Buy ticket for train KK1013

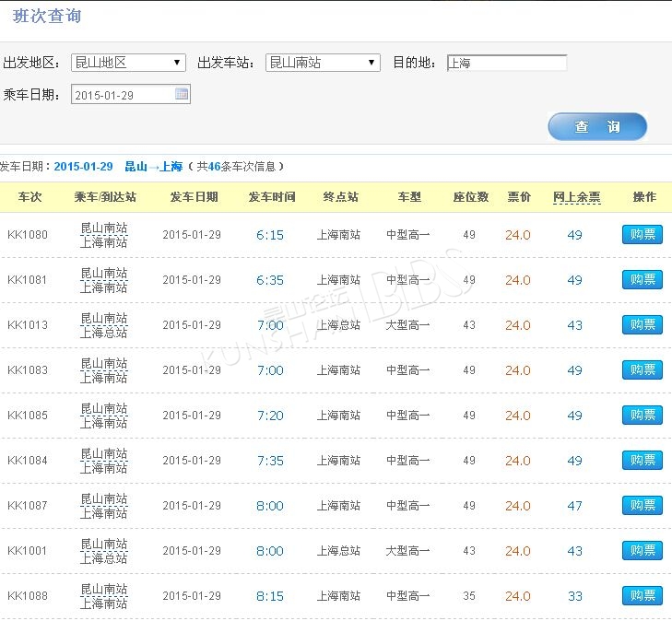pos(642,325)
